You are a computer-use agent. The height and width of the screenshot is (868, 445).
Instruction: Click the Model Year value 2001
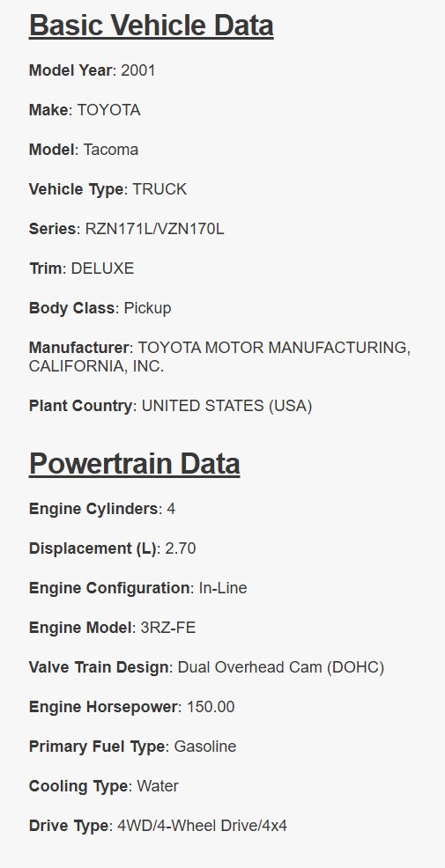(138, 70)
